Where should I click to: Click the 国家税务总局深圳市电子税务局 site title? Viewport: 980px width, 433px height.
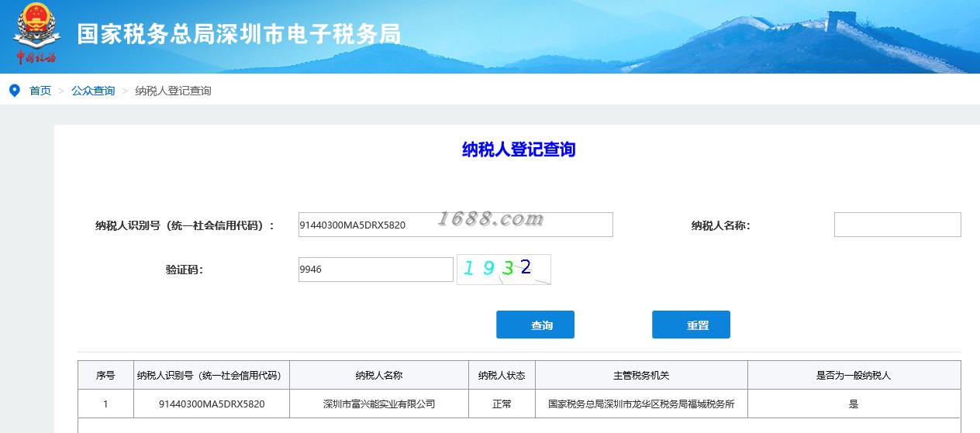[x=239, y=34]
